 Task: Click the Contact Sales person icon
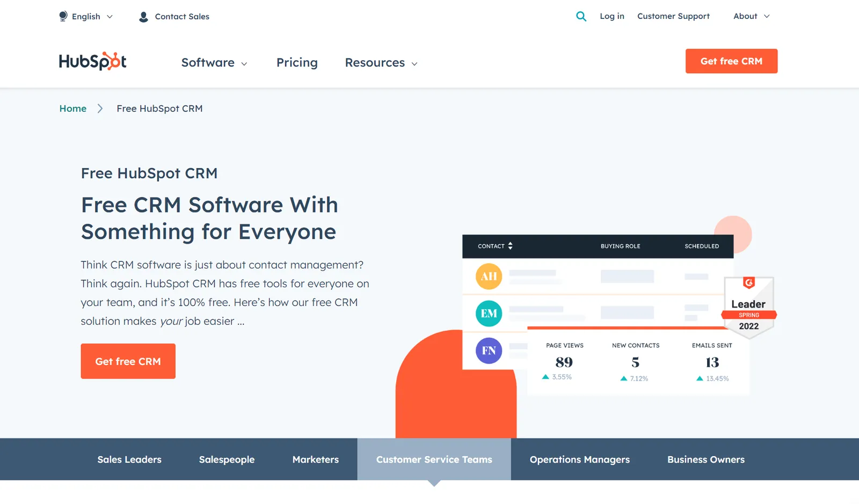143,17
